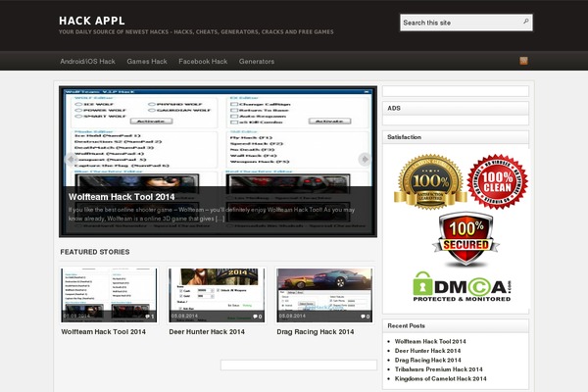Open recent post Drag Racing Hack 2014
The height and width of the screenshot is (392, 588).
click(x=428, y=360)
